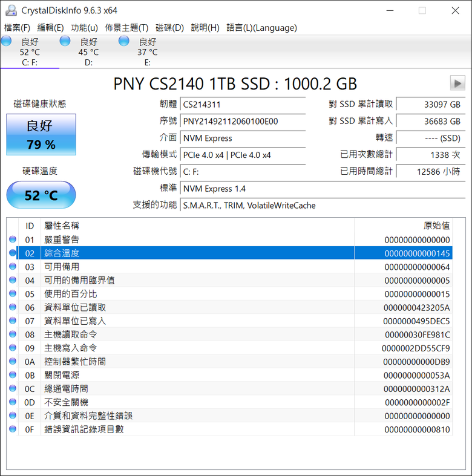472x476 pixels.
Task: Click raw value 0000000000810
Action: 417,429
